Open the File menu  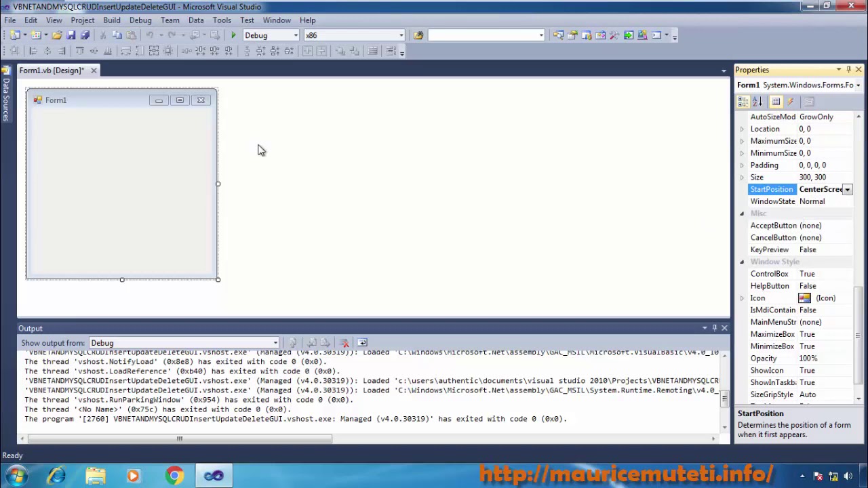coord(10,20)
